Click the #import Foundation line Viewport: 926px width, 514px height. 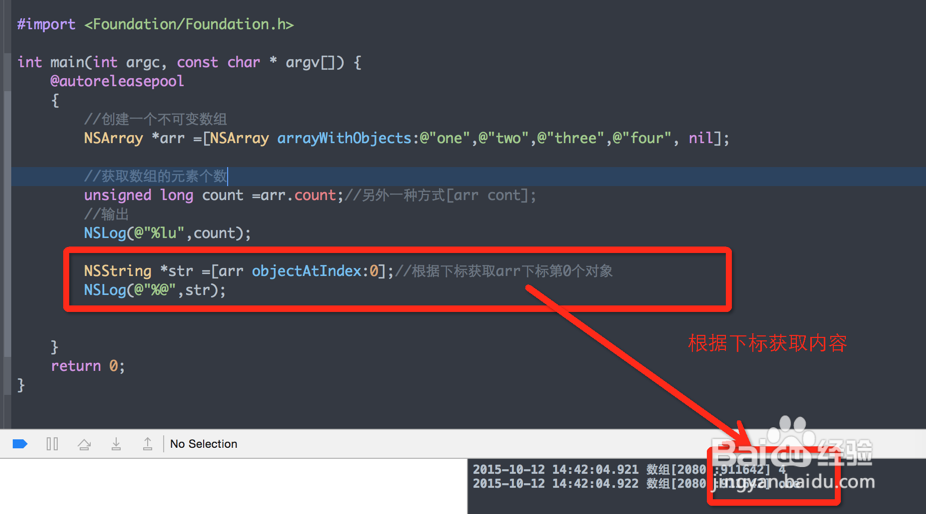coord(155,24)
